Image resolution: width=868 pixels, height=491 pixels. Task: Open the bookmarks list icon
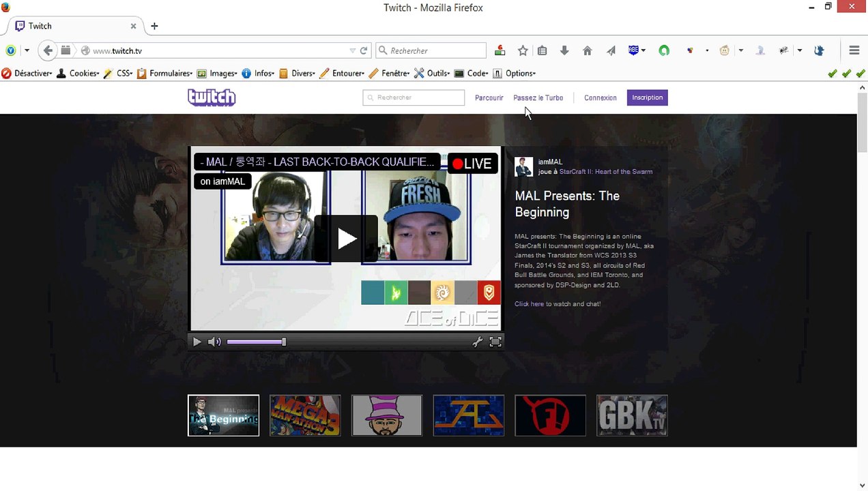pos(542,50)
